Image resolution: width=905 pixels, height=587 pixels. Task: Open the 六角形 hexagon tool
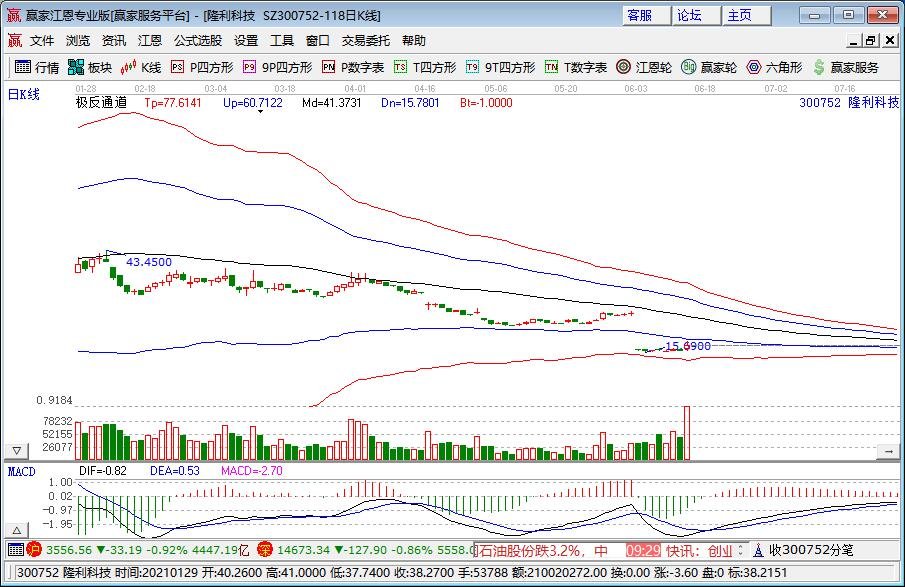pos(775,68)
